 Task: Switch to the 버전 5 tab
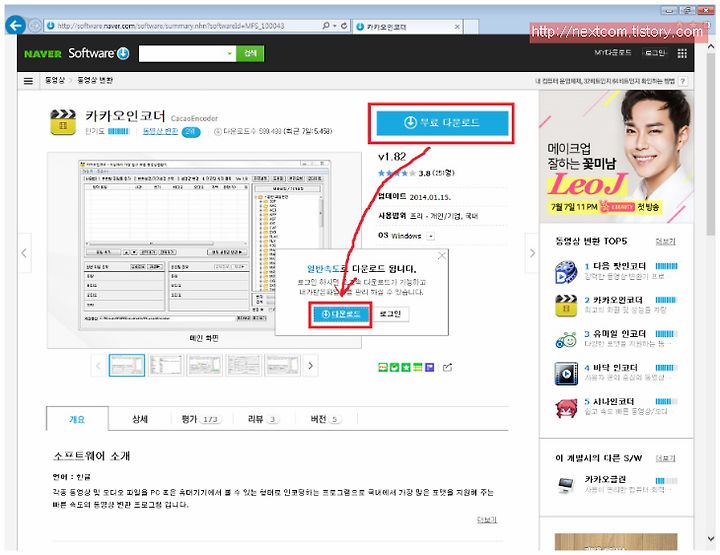(326, 419)
